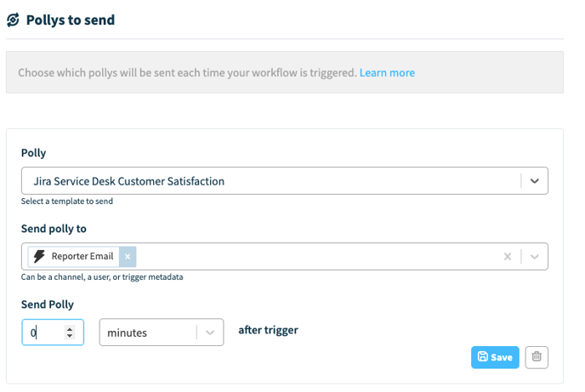The height and width of the screenshot is (392, 585).
Task: Expand the Send polly to chevron
Action: click(534, 257)
